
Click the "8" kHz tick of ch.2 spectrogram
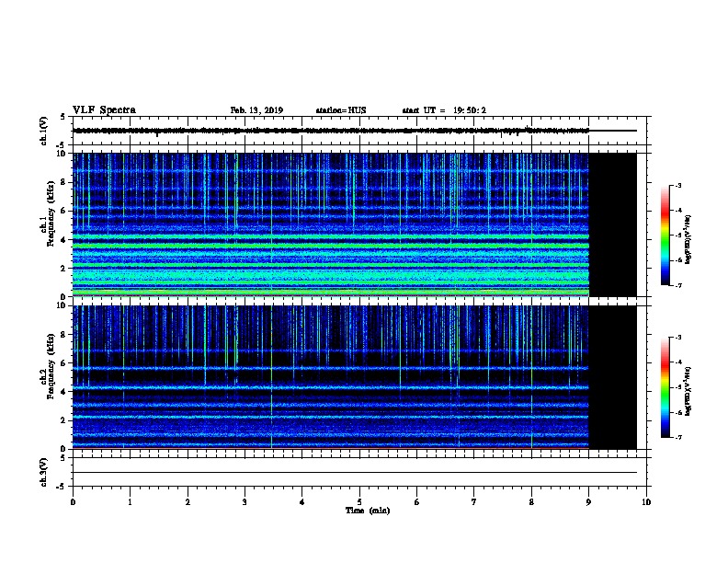63,335
